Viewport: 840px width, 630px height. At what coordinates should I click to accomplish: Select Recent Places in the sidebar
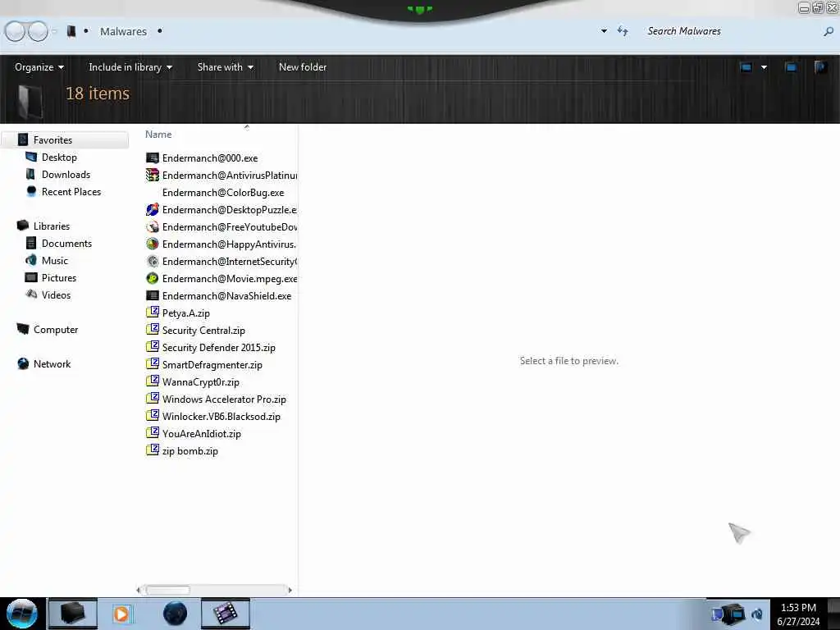pyautogui.click(x=71, y=192)
